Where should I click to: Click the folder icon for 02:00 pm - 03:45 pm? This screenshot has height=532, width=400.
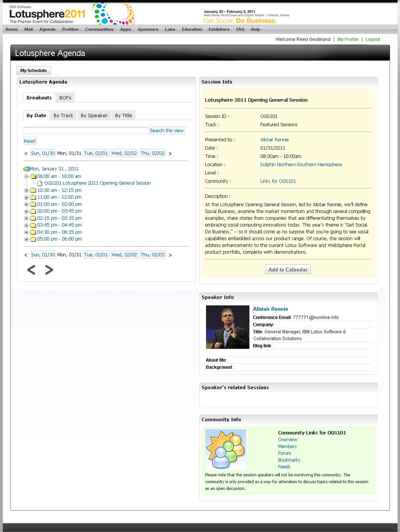tap(33, 211)
